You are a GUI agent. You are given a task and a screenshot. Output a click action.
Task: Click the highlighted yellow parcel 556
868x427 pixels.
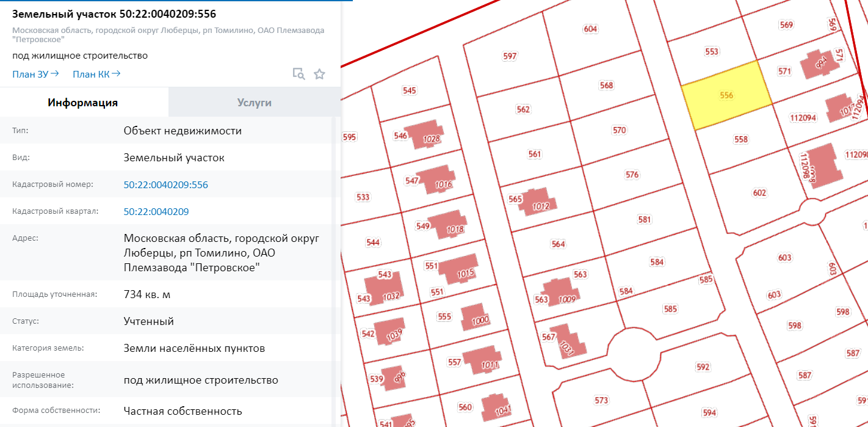726,95
